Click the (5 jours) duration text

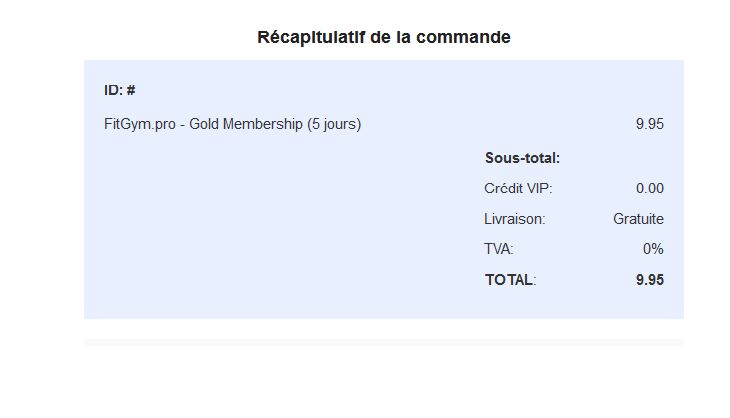point(334,124)
